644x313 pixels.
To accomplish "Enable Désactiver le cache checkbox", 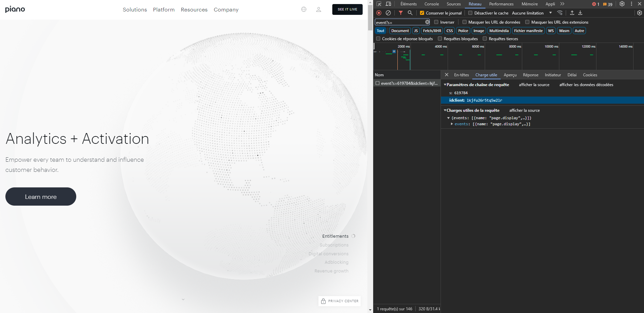I will point(470,13).
